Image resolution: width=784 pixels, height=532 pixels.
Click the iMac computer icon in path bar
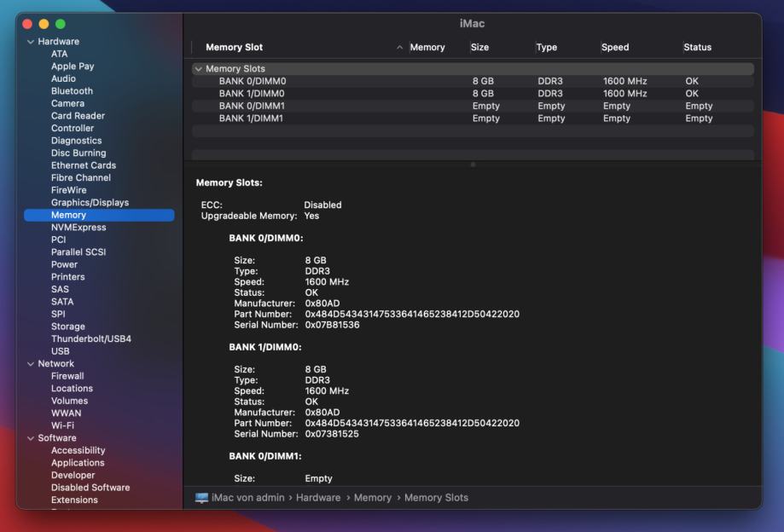tap(201, 498)
